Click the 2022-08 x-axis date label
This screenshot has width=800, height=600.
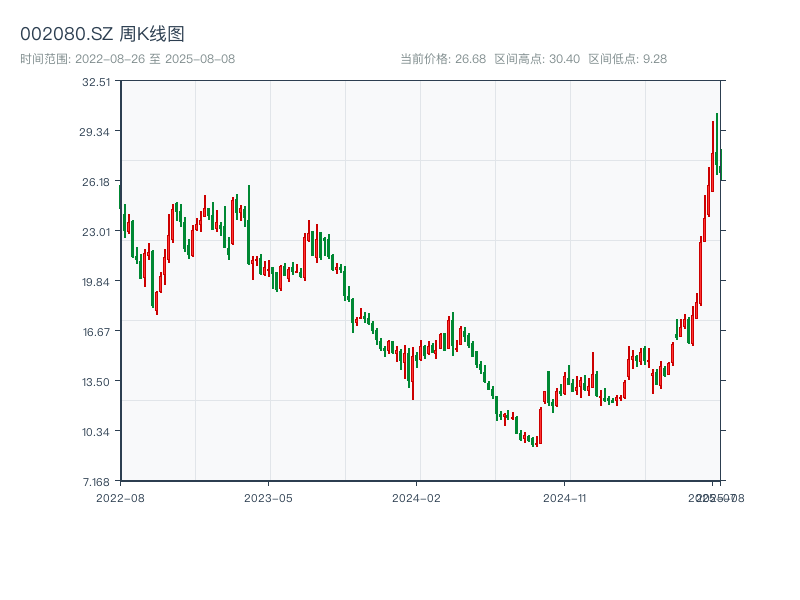tap(120, 497)
